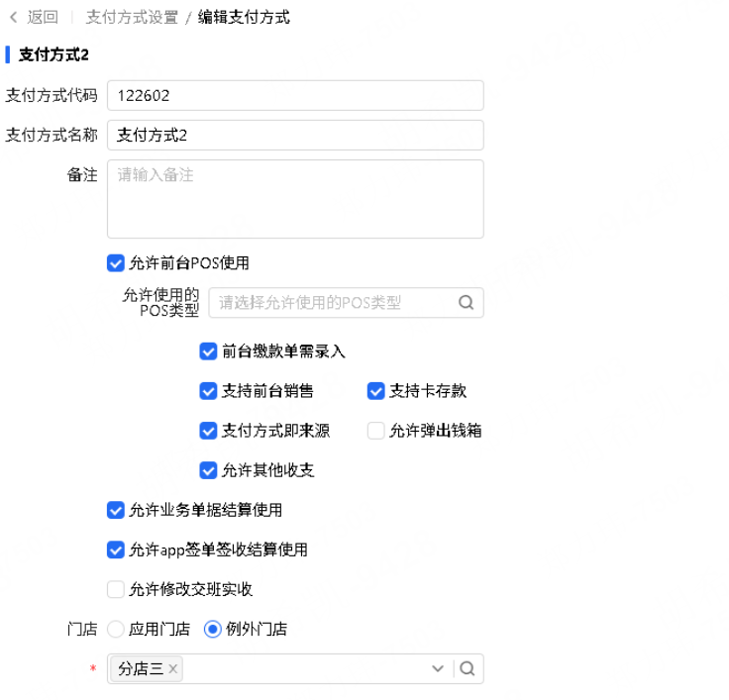Select the 例外门店 radio option

212,629
